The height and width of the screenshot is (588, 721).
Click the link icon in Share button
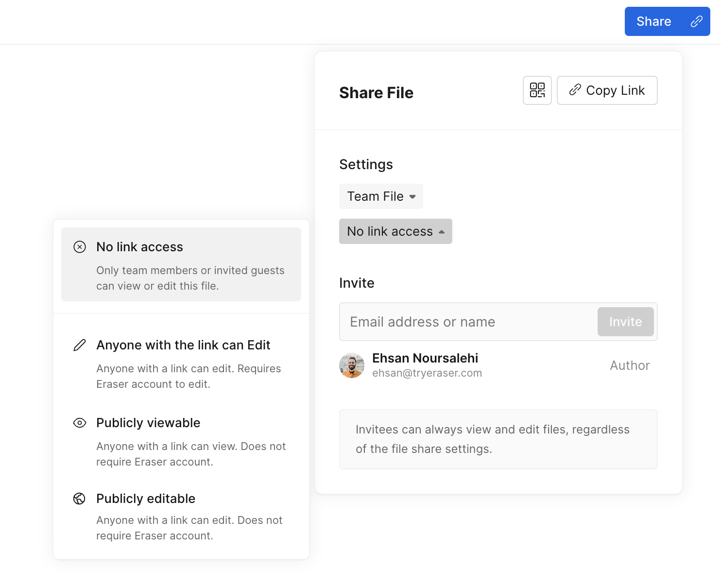(697, 21)
